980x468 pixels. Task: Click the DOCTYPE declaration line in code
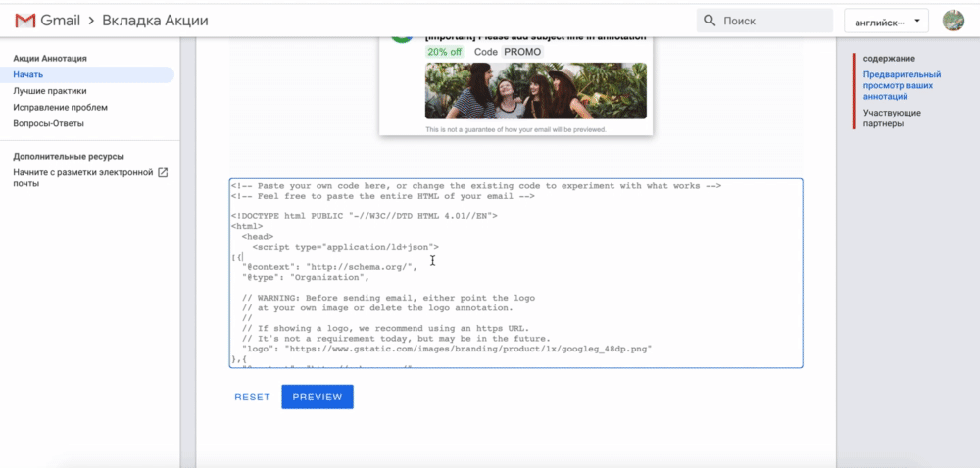365,216
